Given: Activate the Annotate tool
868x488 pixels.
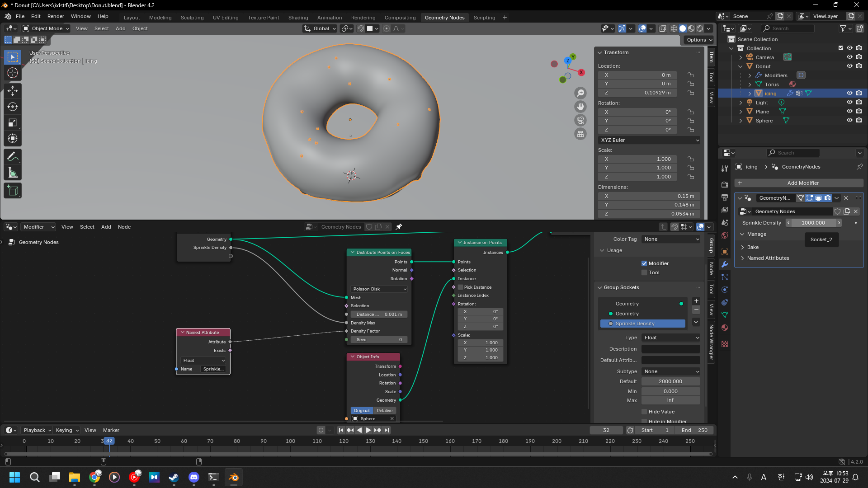Looking at the screenshot, I should click(x=13, y=157).
